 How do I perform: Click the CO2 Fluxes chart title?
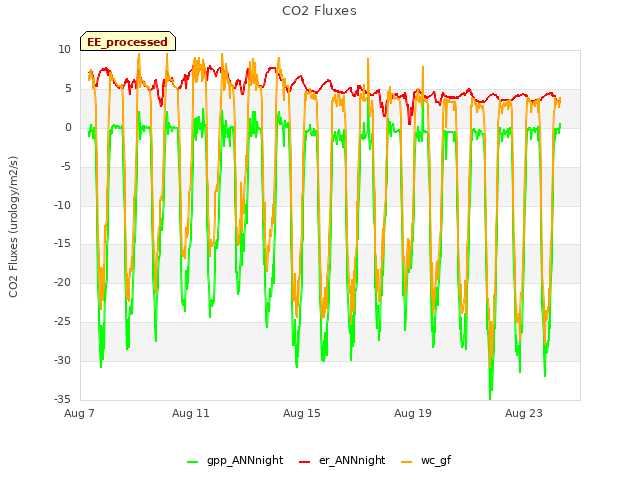(319, 11)
